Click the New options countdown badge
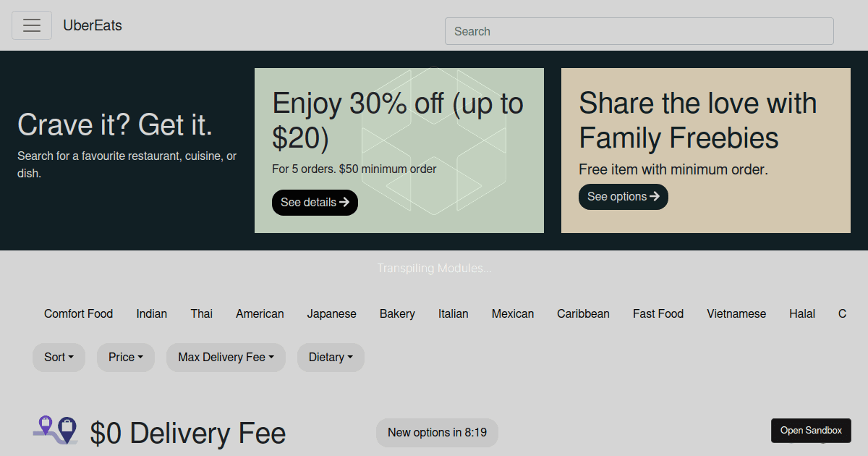Screen dimensions: 868x456 point(437,432)
